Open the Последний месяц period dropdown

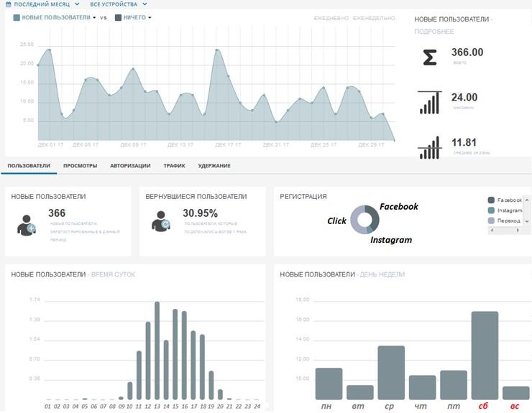(x=46, y=4)
